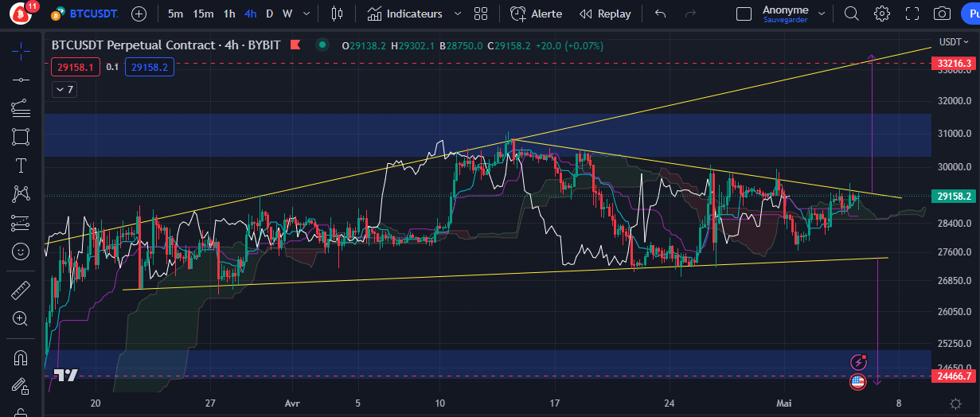Click the blue buy price 29158.2
The width and height of the screenshot is (980, 417).
click(150, 68)
